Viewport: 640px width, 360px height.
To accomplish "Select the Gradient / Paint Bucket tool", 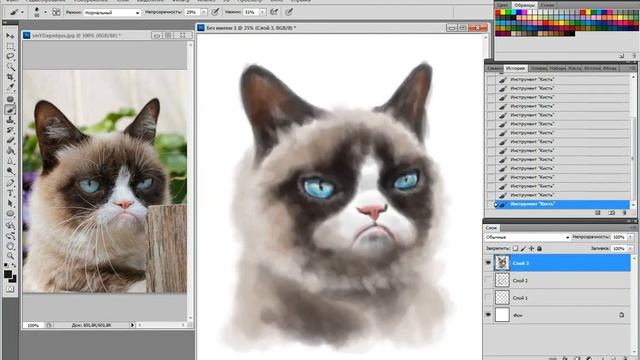I will (10, 151).
